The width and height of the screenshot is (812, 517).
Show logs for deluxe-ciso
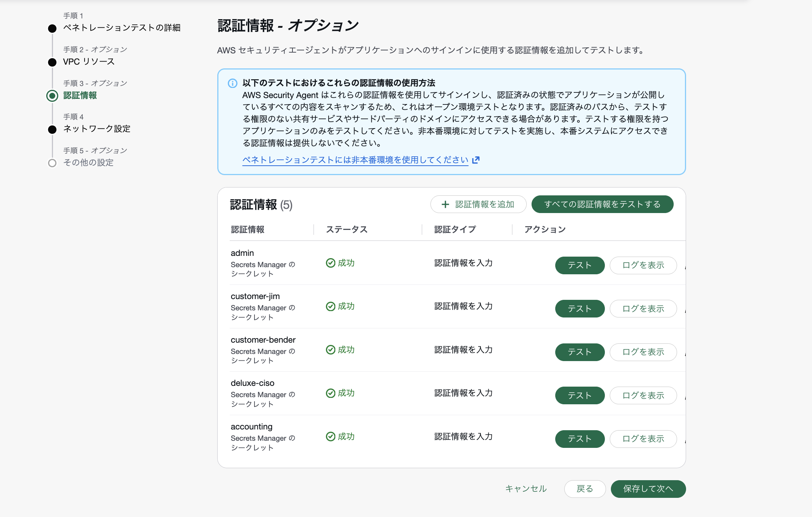[x=643, y=396]
